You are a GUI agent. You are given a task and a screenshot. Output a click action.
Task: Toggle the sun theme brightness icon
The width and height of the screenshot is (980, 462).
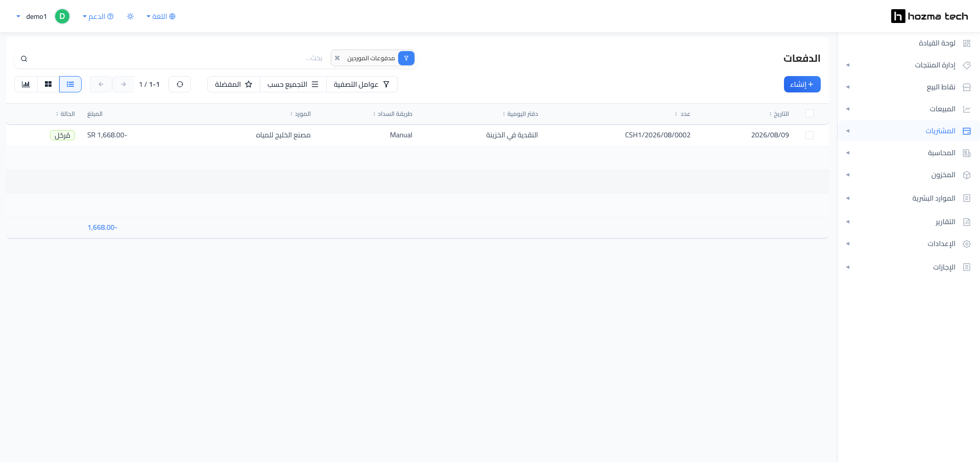click(130, 16)
